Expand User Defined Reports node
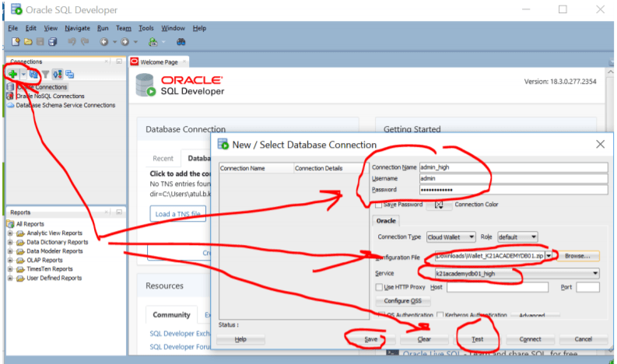Screen dimensions: 617x364 click(x=10, y=278)
